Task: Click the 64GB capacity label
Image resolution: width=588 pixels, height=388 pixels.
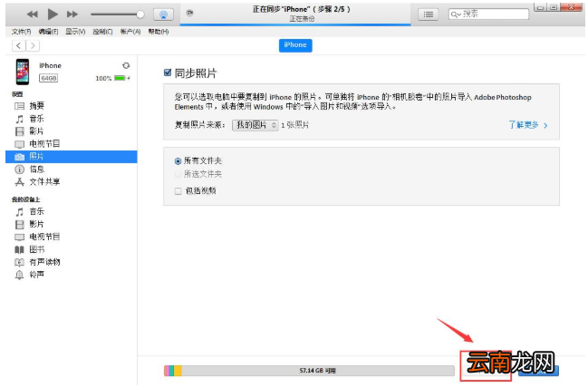Action: [48, 78]
